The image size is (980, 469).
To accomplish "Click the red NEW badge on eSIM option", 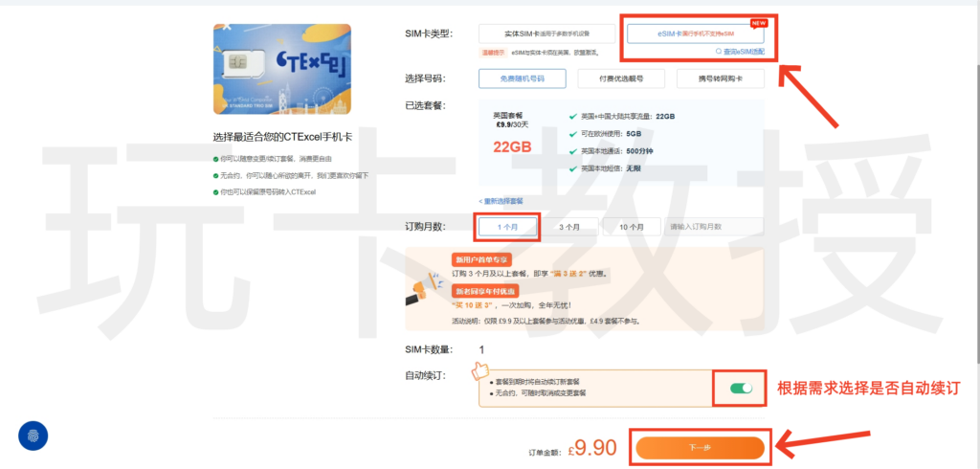I will click(759, 23).
